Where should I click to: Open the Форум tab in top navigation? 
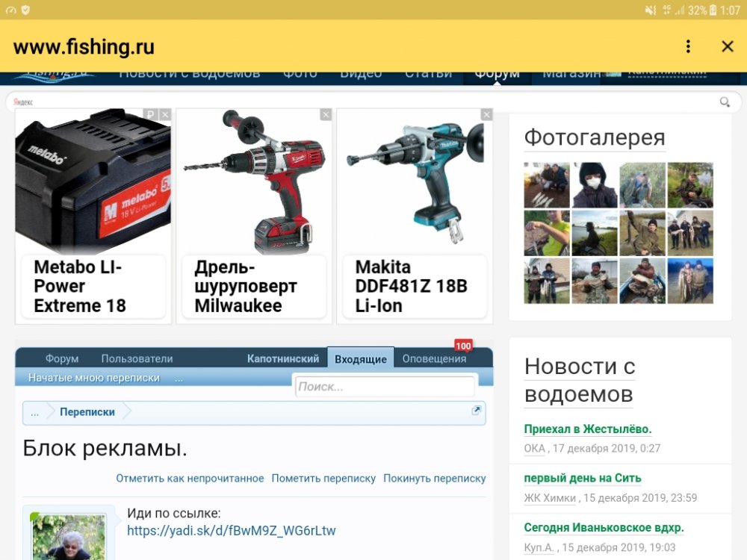click(497, 75)
